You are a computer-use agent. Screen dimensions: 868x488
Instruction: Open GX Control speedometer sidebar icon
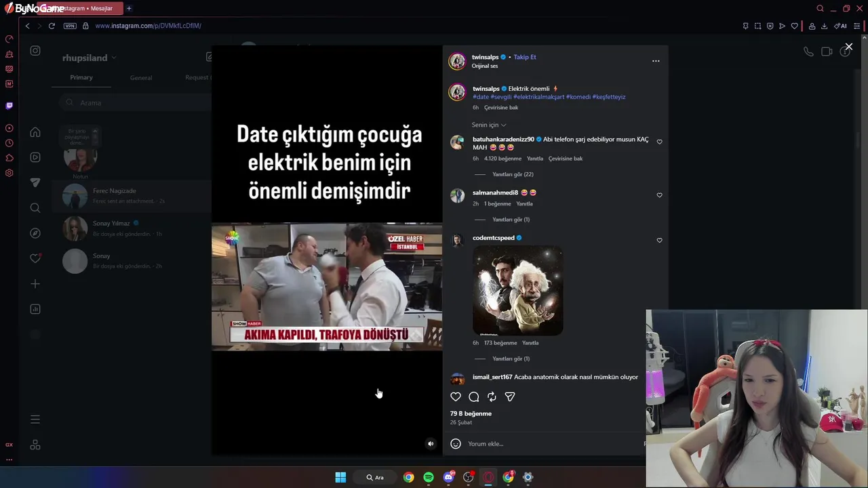coord(9,39)
